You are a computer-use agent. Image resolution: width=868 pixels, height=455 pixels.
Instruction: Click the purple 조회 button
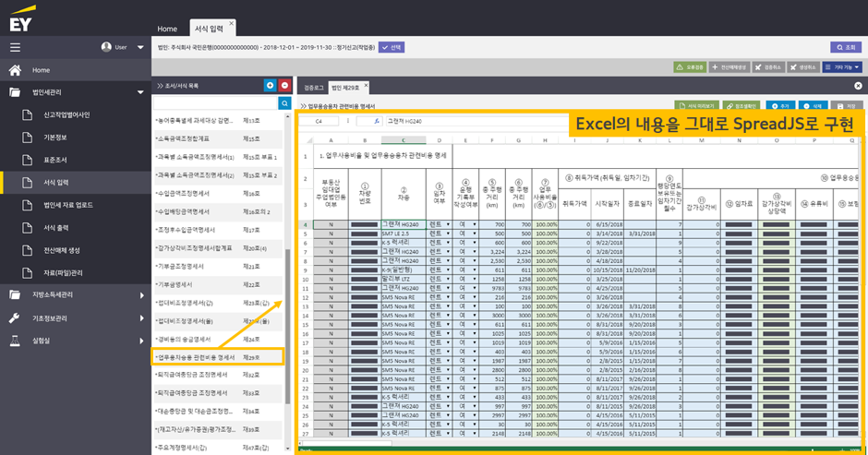(847, 48)
